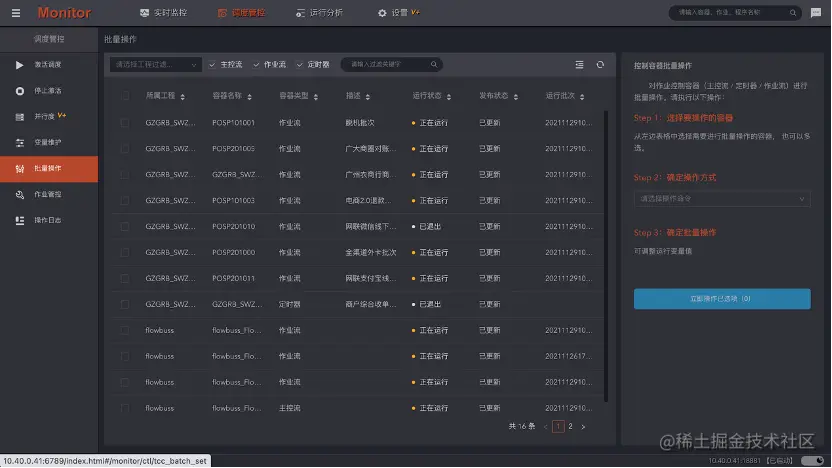Click the POSP201000 container name cell
The width and height of the screenshot is (832, 468).
[x=233, y=253]
